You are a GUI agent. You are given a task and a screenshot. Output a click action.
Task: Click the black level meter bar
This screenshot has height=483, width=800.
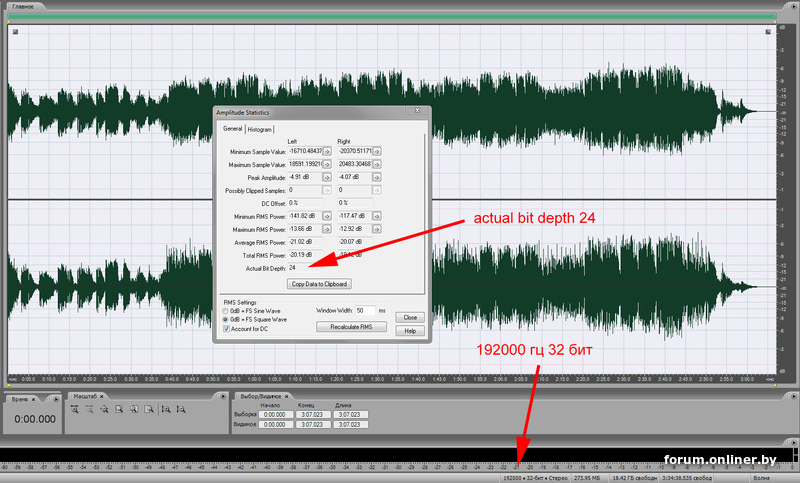[x=396, y=455]
